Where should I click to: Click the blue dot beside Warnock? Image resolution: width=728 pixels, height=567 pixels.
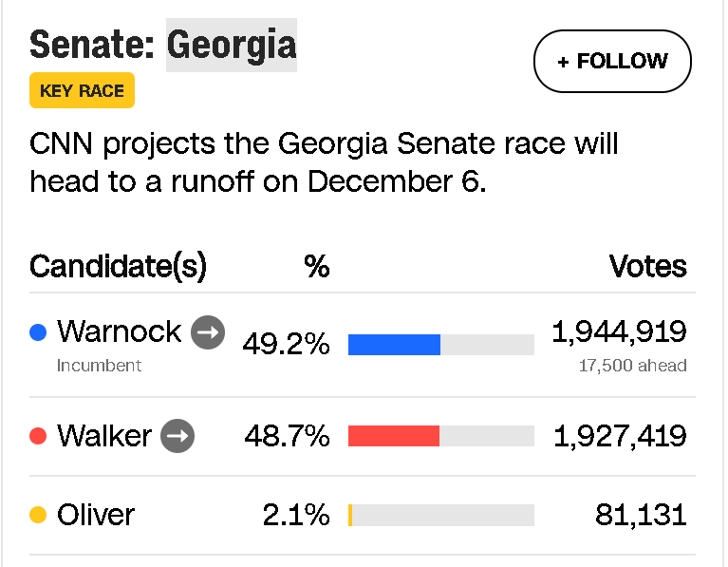38,332
